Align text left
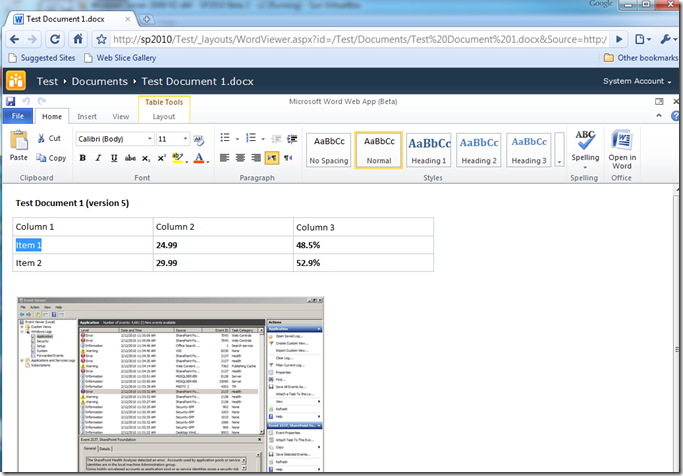The image size is (683, 476). pos(225,158)
